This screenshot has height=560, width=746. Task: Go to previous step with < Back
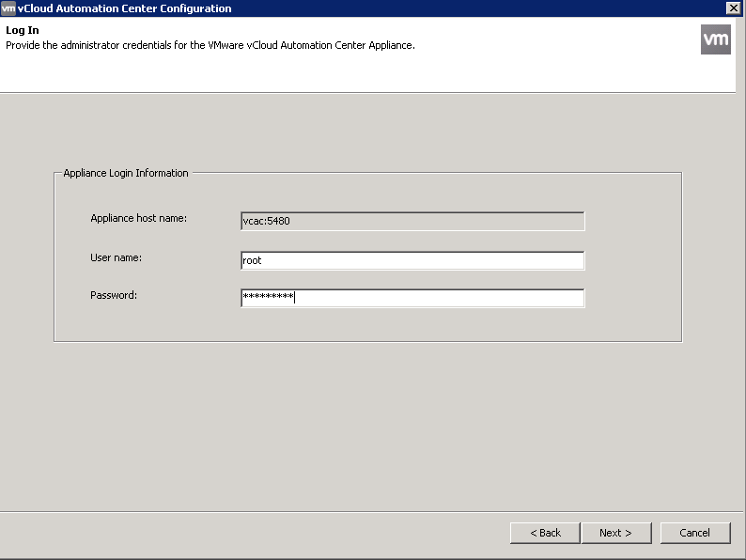(x=545, y=533)
